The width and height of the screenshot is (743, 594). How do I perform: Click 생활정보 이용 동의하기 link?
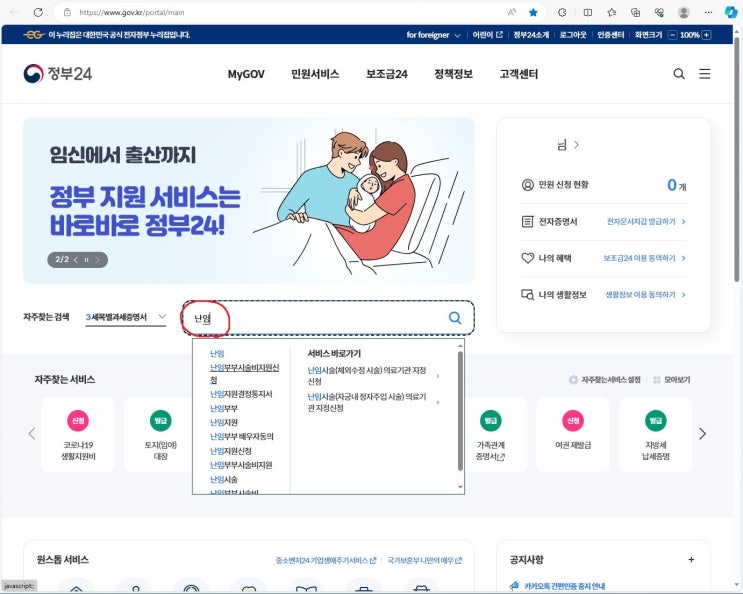(645, 295)
